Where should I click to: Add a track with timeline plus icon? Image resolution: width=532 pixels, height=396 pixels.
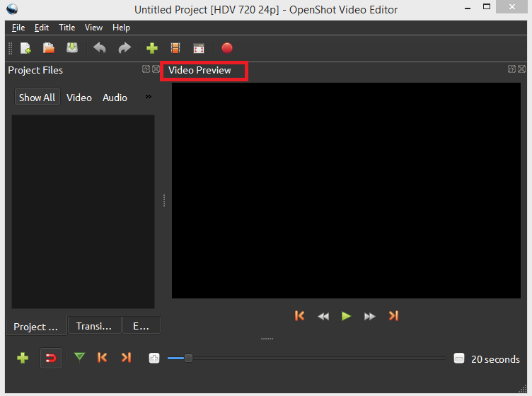tap(23, 358)
